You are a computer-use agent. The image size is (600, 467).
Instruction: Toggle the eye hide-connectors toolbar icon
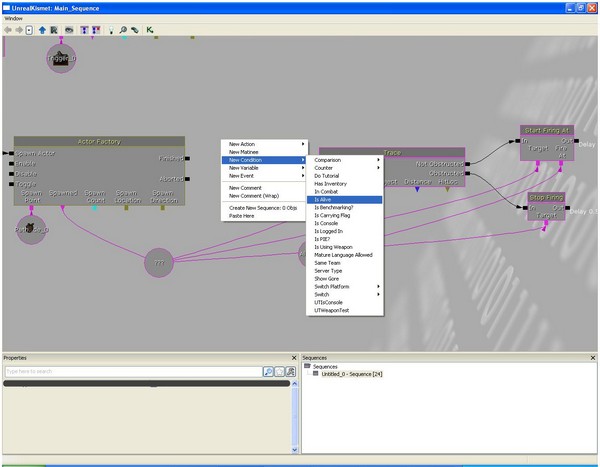(69, 30)
